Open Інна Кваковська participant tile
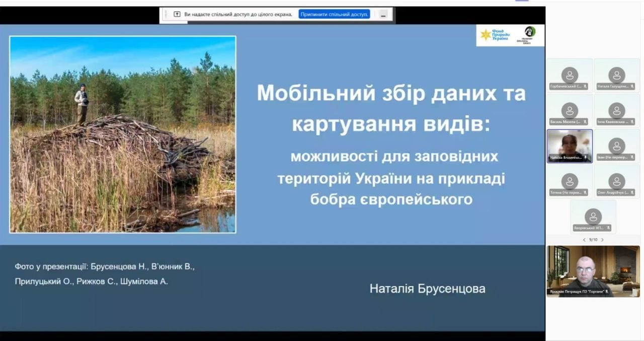This screenshot has width=644, height=341. point(616,110)
